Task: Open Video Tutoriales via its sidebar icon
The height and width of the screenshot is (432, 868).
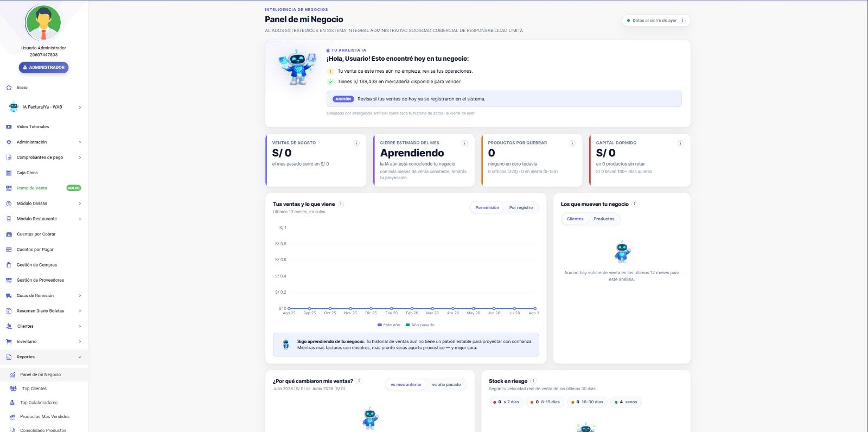Action: pos(9,126)
